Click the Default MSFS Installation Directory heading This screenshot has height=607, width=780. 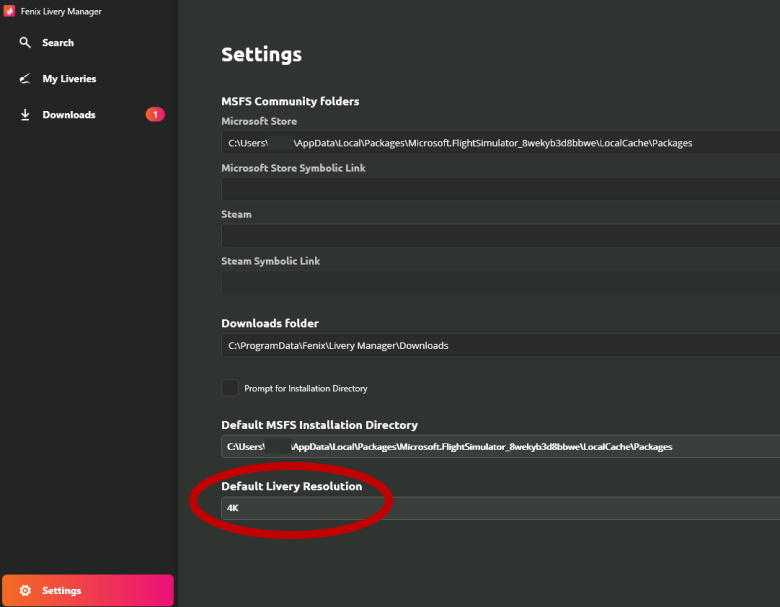(x=319, y=425)
